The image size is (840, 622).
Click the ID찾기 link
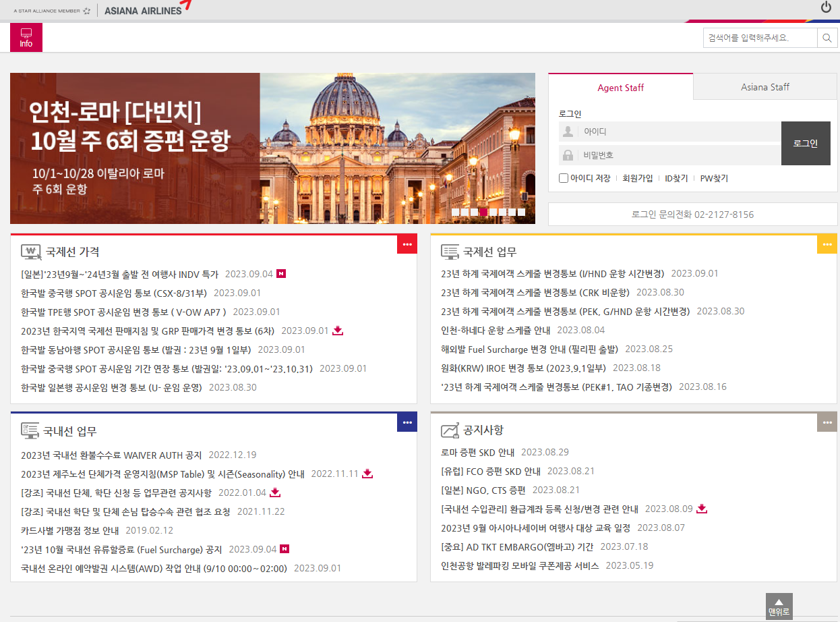coord(676,177)
